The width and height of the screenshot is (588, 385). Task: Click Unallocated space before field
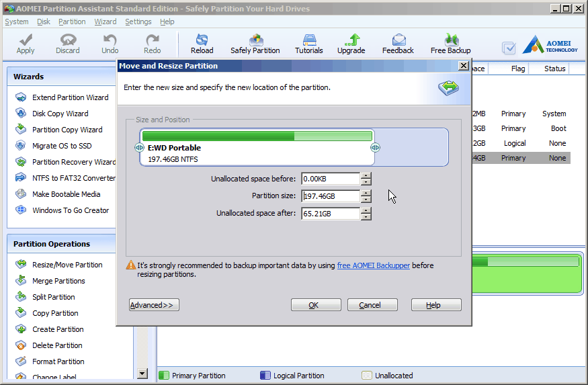pyautogui.click(x=331, y=179)
